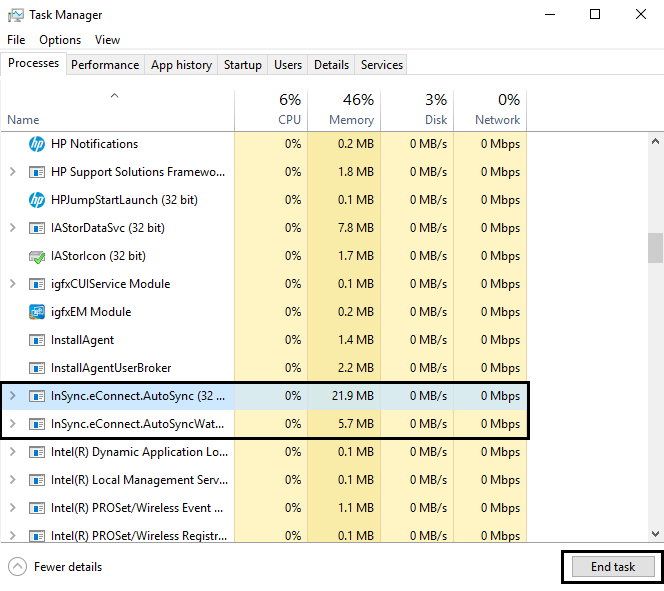Click the InstallAgent process icon
The width and height of the screenshot is (664, 591).
(x=37, y=340)
